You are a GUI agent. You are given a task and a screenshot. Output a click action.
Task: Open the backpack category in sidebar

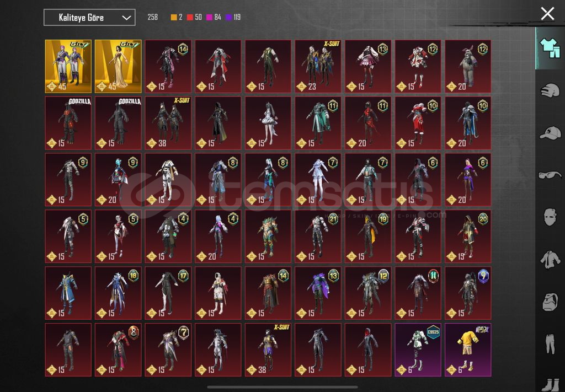(550, 302)
